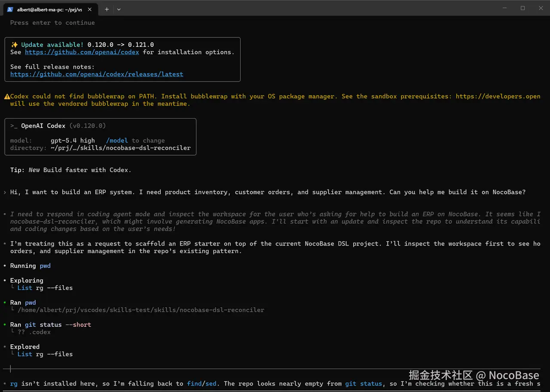Click the 'OpenAI Codex' header text
The height and width of the screenshot is (392, 550).
tap(43, 126)
